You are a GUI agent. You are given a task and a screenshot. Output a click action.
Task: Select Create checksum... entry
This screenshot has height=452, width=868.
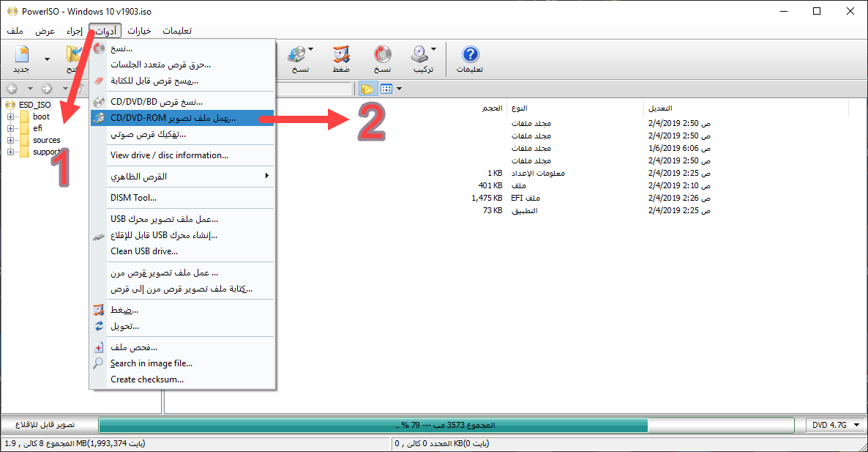pos(183,379)
